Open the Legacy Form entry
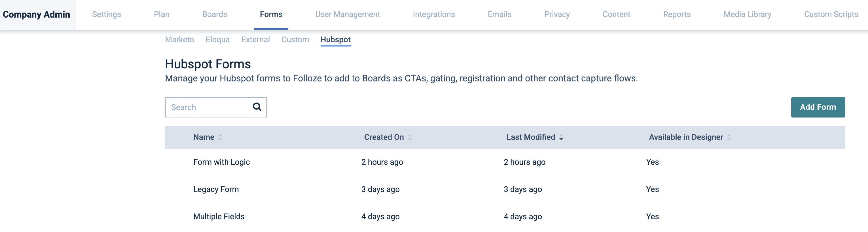The image size is (868, 232). tap(216, 189)
